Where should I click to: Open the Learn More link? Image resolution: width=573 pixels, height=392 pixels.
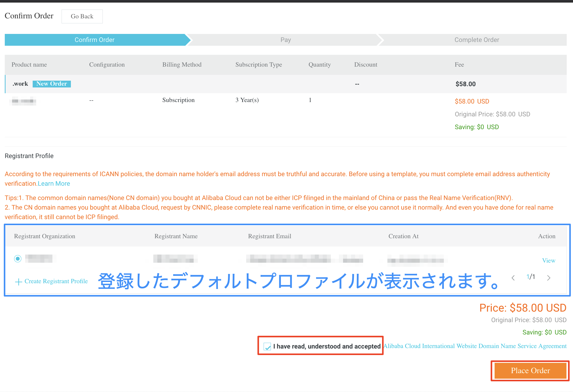click(54, 183)
